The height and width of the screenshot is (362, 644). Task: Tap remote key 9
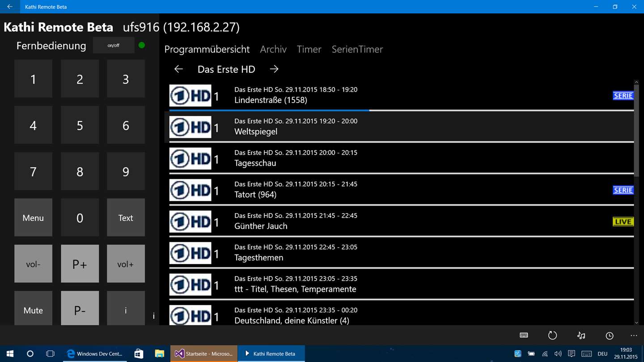(126, 171)
